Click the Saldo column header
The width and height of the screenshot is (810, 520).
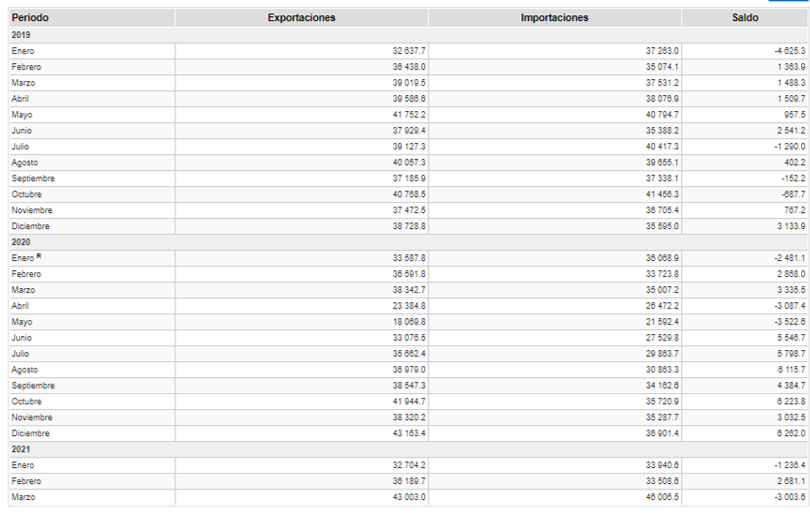click(745, 18)
